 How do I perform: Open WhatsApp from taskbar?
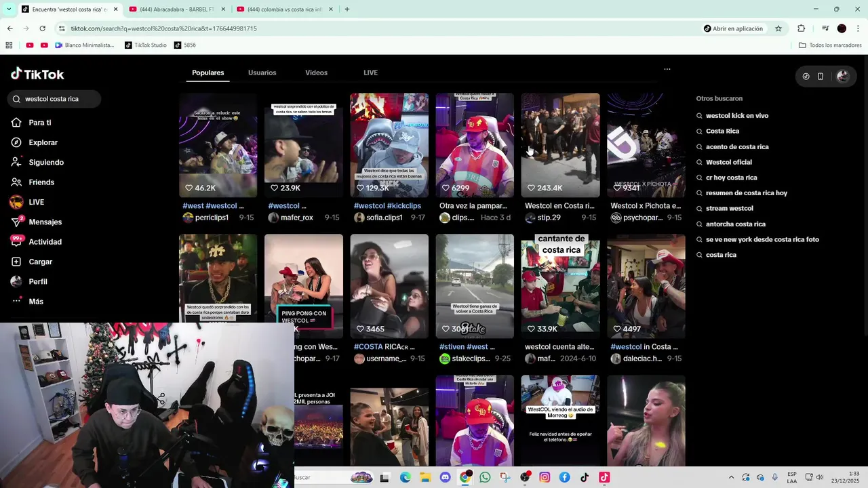[x=485, y=477]
